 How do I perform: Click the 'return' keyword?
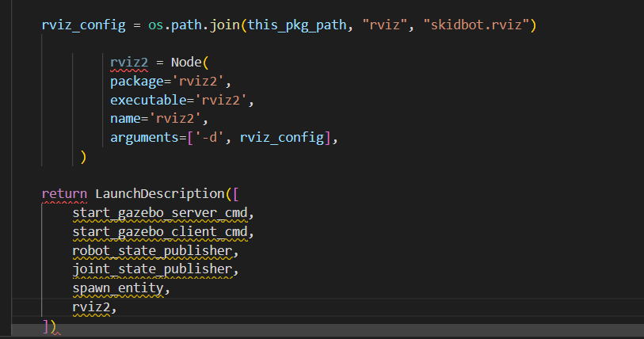coord(64,194)
